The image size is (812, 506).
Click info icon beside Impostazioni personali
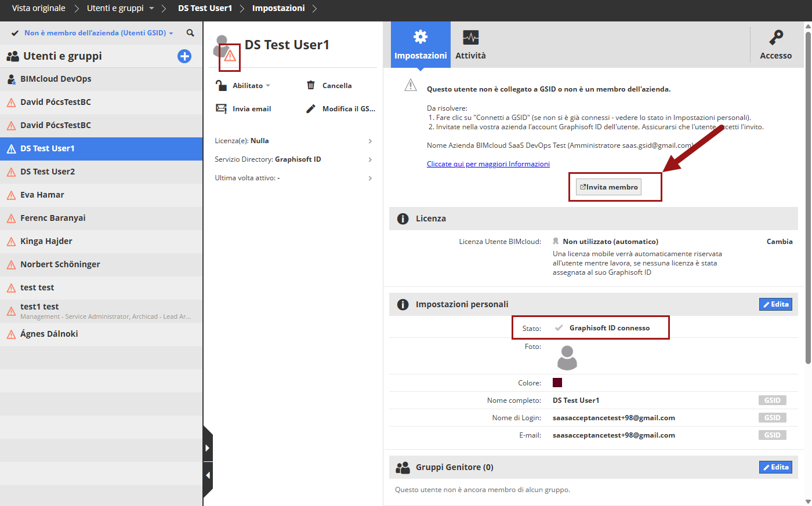(403, 304)
